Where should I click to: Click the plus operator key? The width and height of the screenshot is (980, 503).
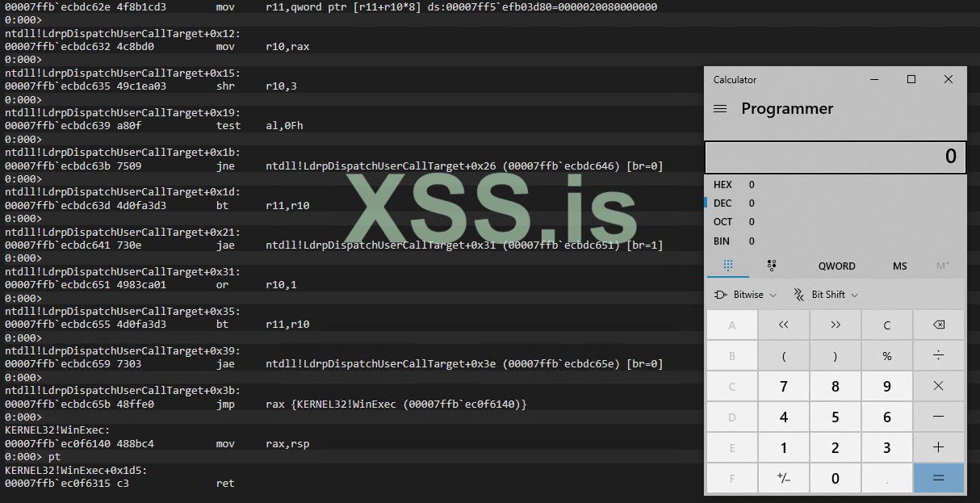(938, 447)
